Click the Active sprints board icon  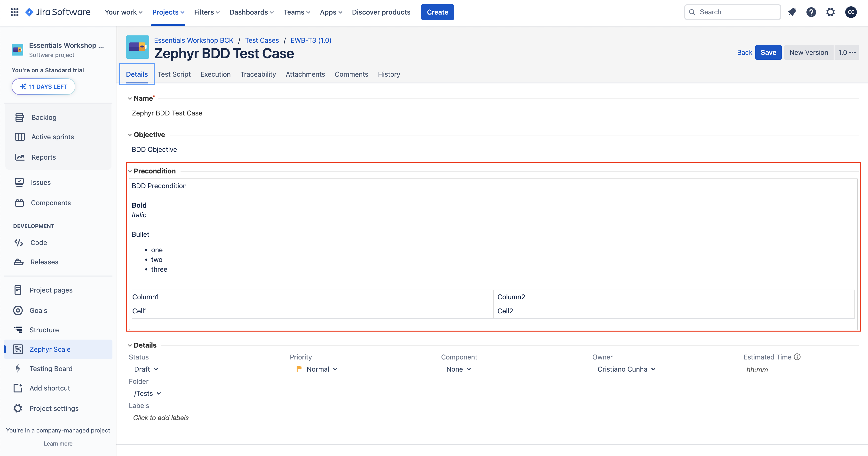[x=20, y=137]
